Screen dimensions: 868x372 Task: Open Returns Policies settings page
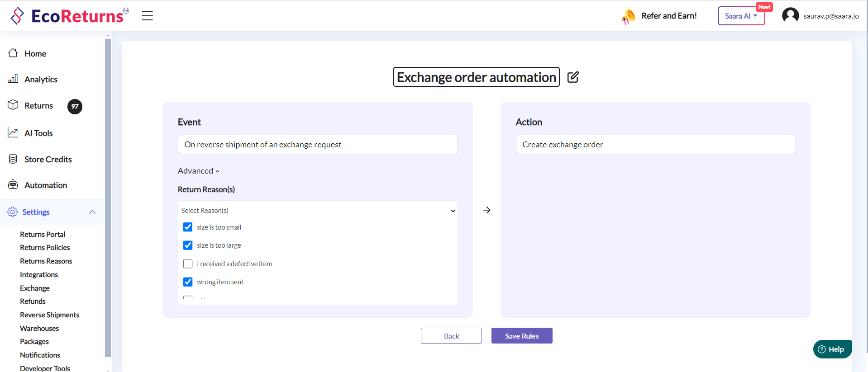coord(45,248)
